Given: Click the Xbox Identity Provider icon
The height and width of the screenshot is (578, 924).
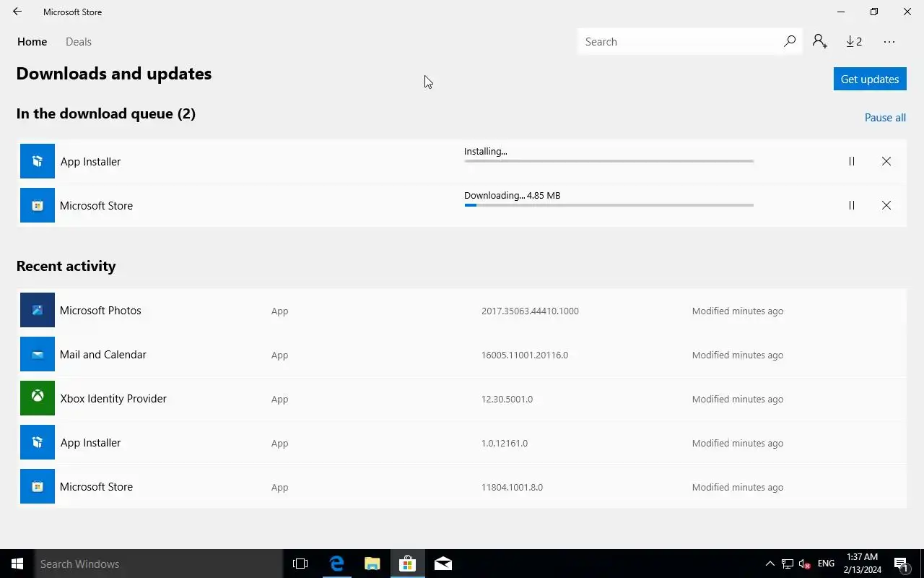Looking at the screenshot, I should click(x=38, y=398).
